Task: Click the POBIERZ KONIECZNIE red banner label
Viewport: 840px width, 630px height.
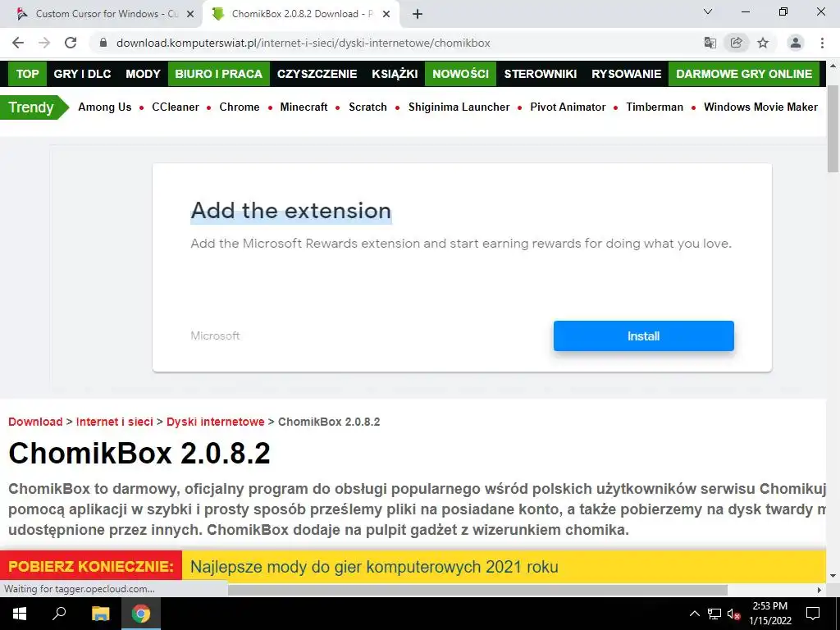Action: pyautogui.click(x=91, y=566)
